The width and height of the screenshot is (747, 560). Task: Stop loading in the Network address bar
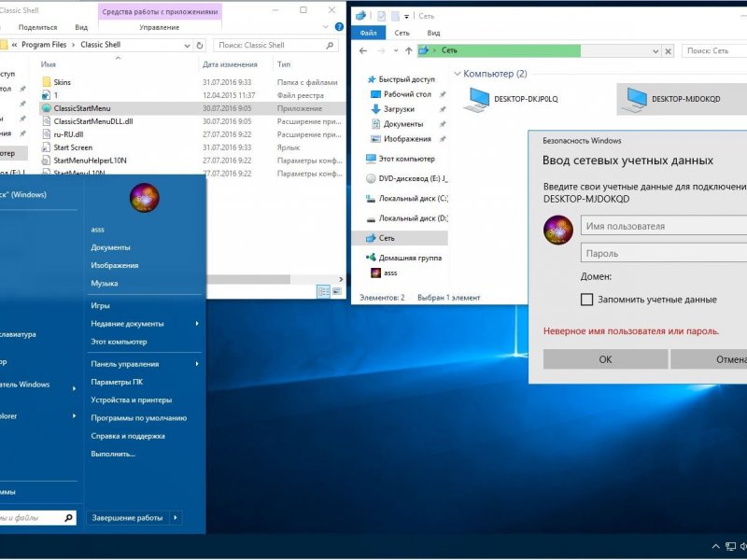(669, 51)
